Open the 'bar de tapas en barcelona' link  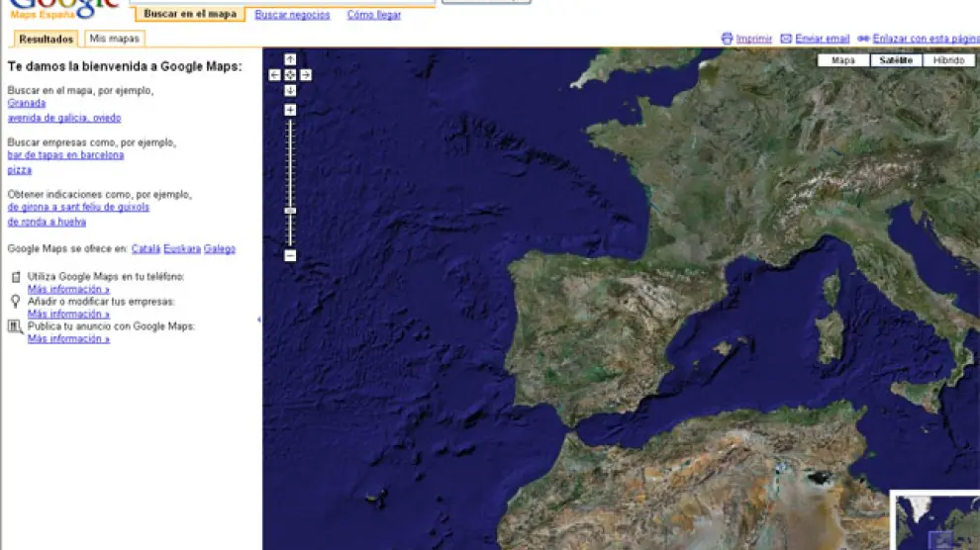coord(65,155)
